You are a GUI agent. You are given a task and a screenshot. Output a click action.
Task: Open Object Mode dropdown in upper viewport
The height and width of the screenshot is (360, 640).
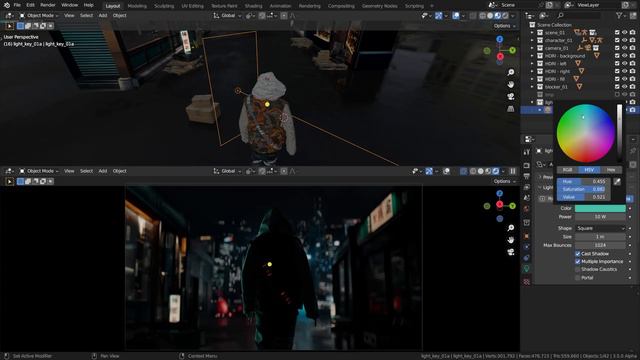point(39,16)
